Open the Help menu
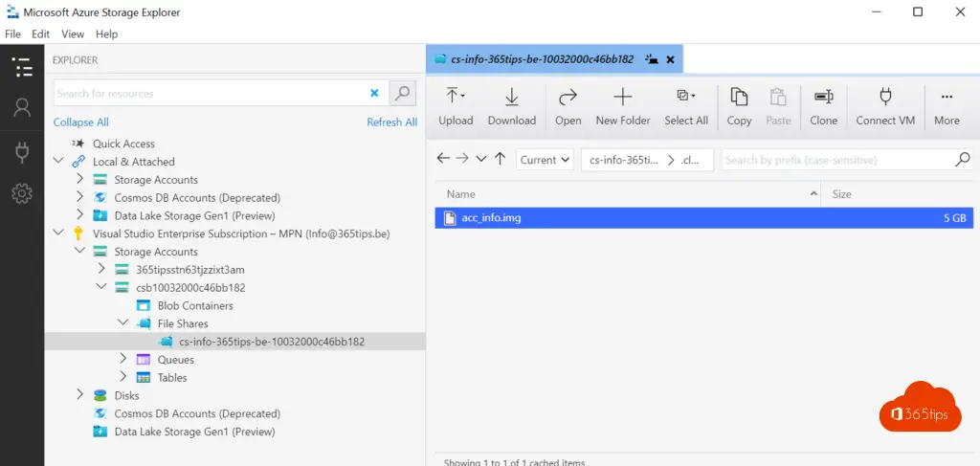Screen dimensions: 980x466 pos(107,33)
